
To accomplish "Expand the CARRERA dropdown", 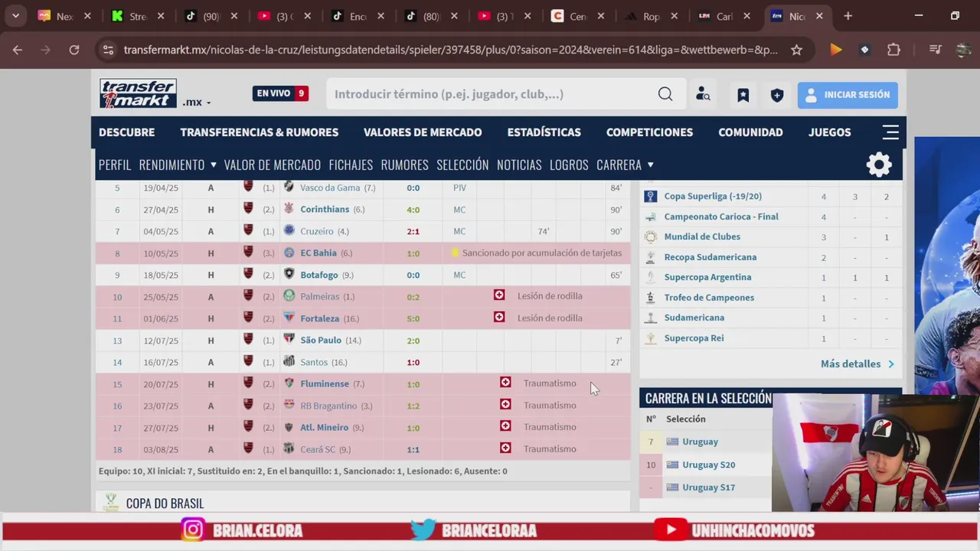I will pos(625,165).
